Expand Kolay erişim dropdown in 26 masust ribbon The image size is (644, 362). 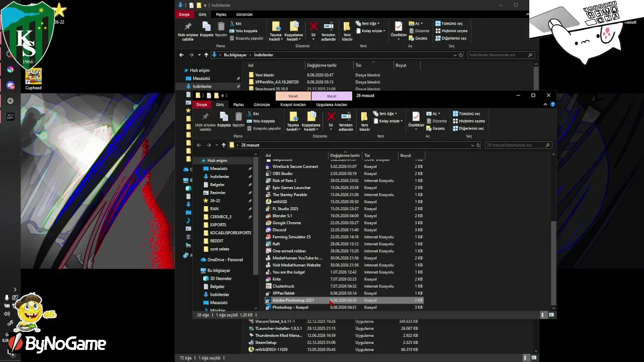(388, 121)
